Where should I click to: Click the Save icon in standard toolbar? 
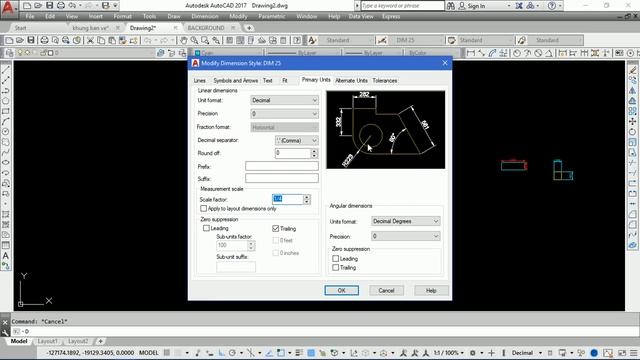(31, 40)
